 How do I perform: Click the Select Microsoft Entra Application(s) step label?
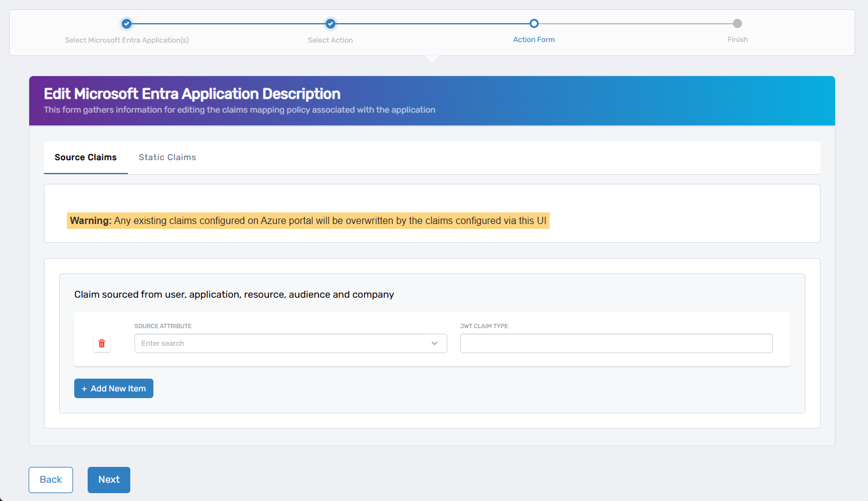click(127, 40)
